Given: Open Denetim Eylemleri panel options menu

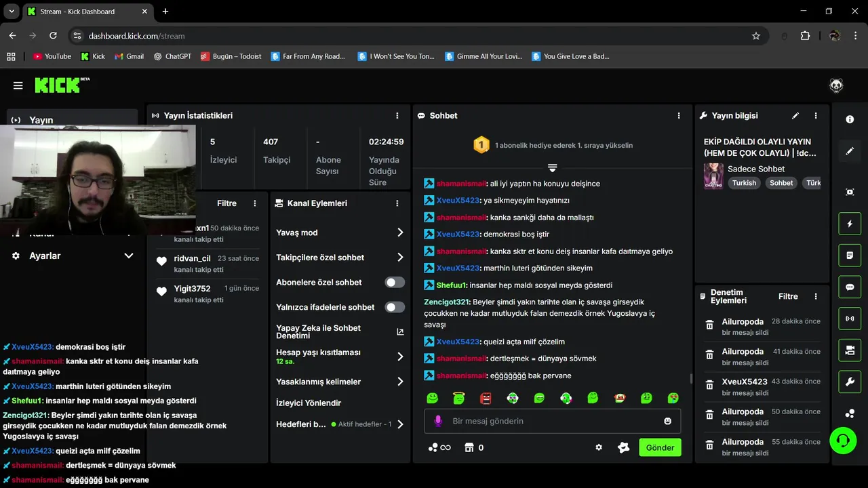Looking at the screenshot, I should click(x=816, y=296).
